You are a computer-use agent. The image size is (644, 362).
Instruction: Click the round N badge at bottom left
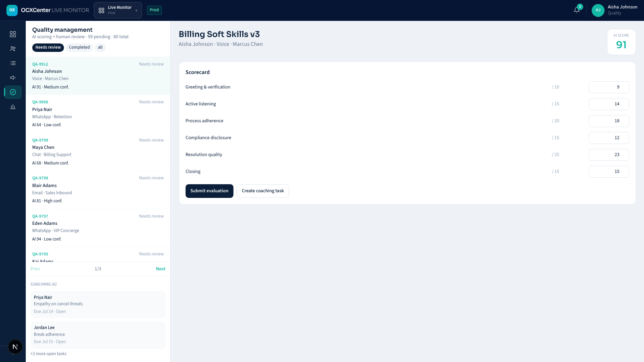[x=15, y=347]
